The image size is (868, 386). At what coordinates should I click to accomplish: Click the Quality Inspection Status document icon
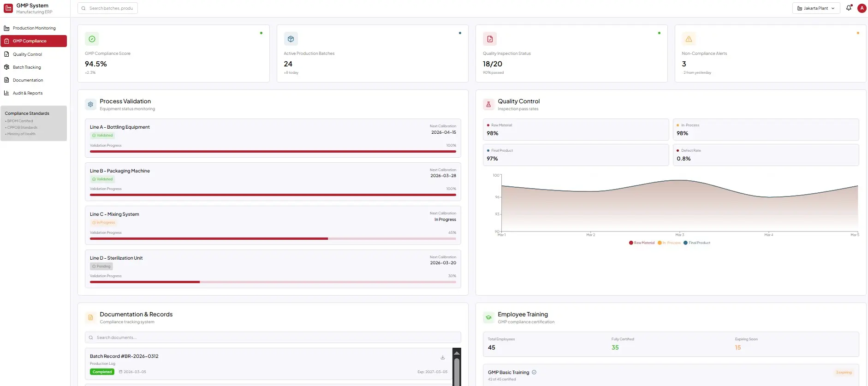tap(490, 39)
